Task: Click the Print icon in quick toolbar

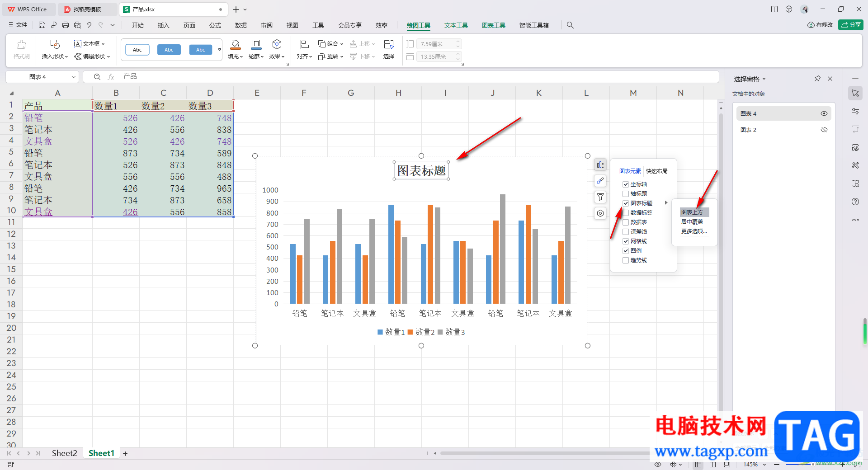Action: [x=66, y=25]
